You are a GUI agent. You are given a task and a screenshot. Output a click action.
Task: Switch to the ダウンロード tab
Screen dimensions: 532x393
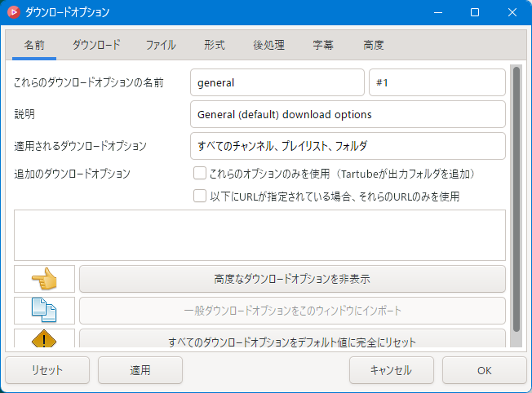pyautogui.click(x=96, y=45)
